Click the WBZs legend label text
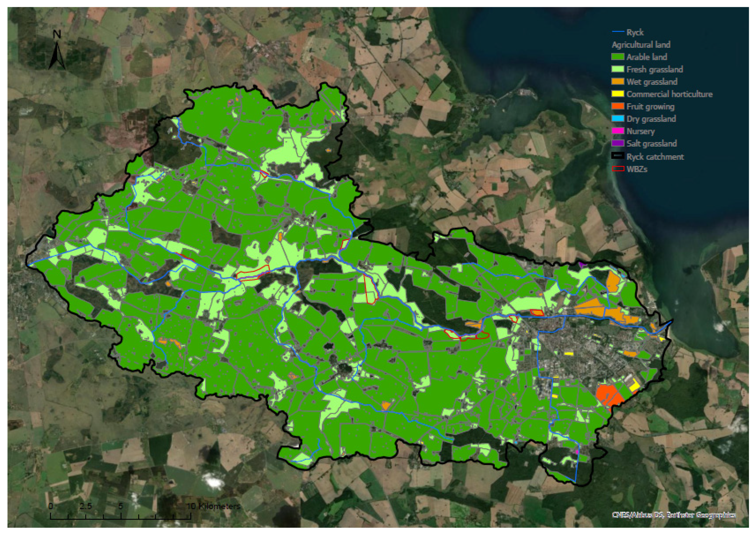Screen dimensions: 756x535 [x=637, y=169]
